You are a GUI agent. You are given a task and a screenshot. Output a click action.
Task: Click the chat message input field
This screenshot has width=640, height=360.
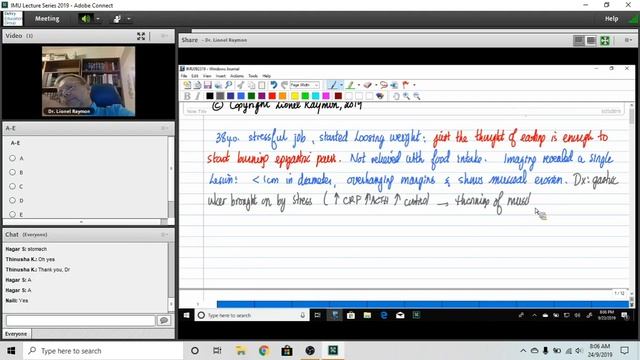[x=80, y=320]
